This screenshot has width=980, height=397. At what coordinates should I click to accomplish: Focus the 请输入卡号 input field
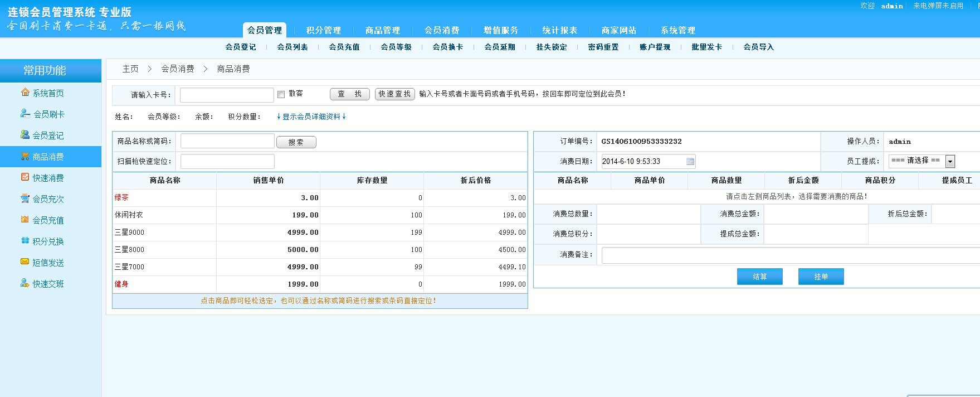227,95
